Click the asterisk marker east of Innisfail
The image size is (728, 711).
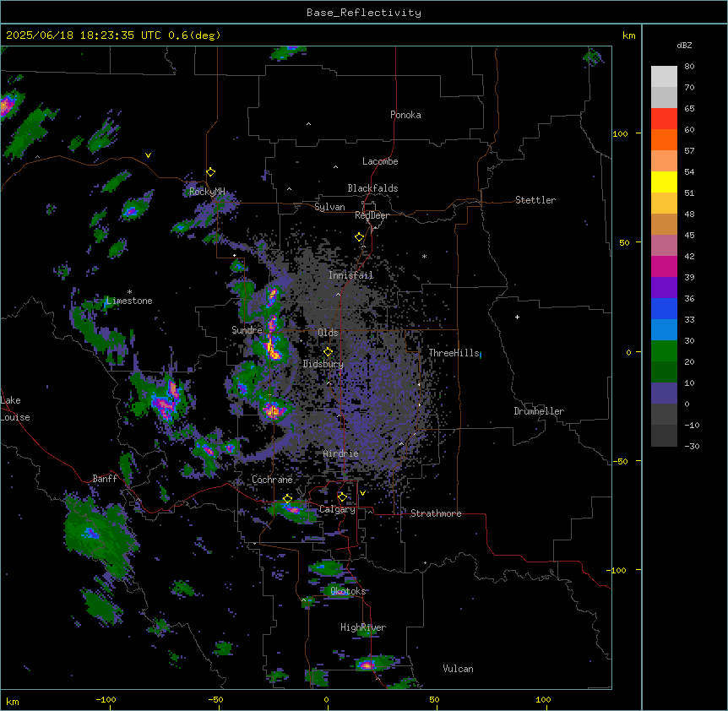pos(424,256)
